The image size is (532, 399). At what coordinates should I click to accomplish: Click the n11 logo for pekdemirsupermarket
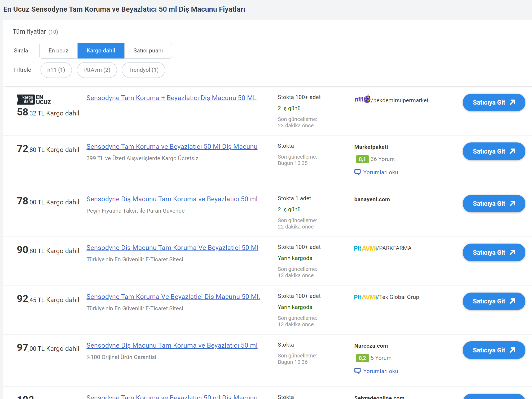click(x=362, y=100)
